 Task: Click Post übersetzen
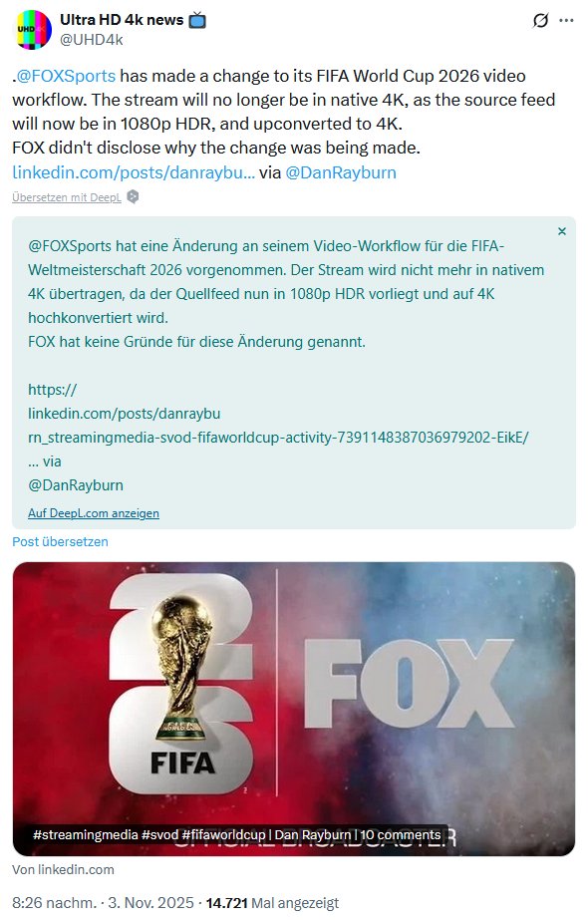click(x=60, y=541)
